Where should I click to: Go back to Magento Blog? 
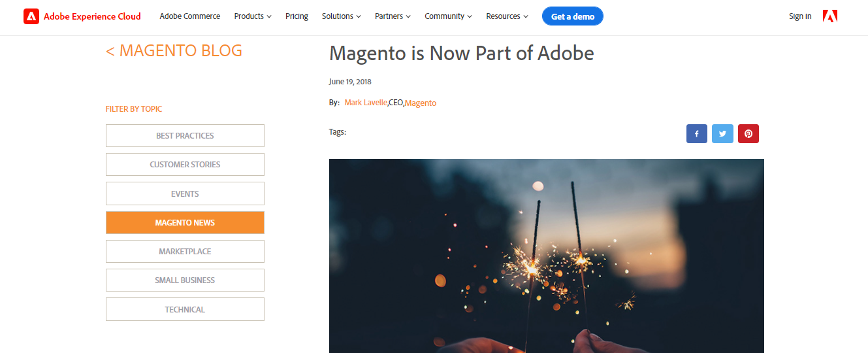coord(174,50)
